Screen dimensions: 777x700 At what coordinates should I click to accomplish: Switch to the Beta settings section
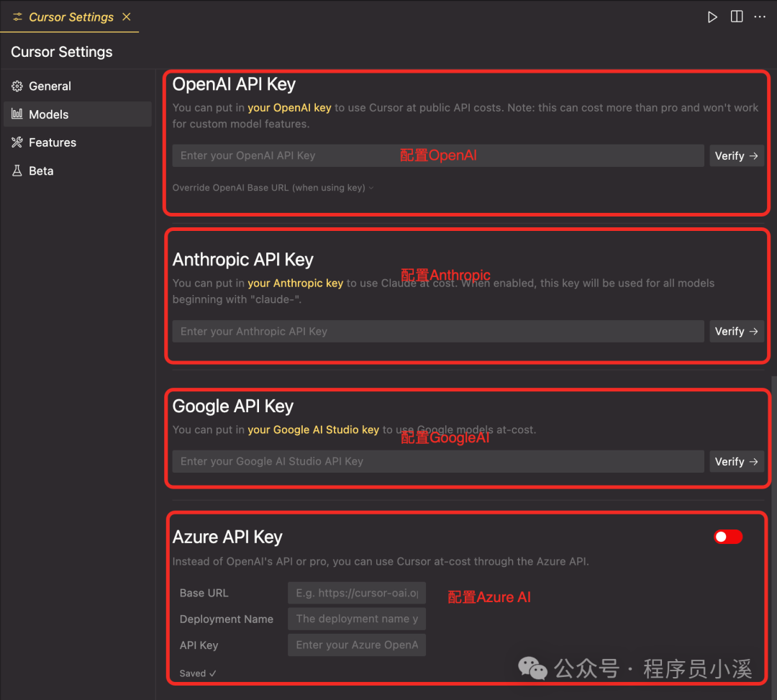[x=78, y=171]
